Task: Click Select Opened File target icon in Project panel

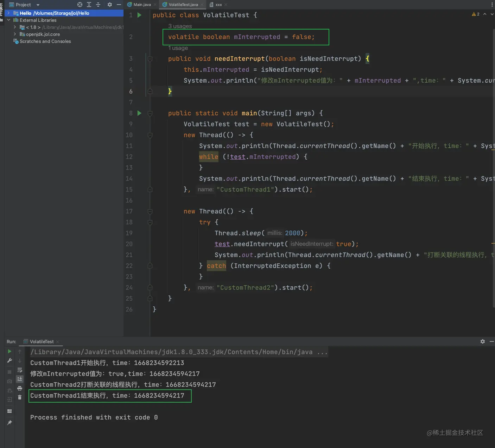Action: (80, 5)
